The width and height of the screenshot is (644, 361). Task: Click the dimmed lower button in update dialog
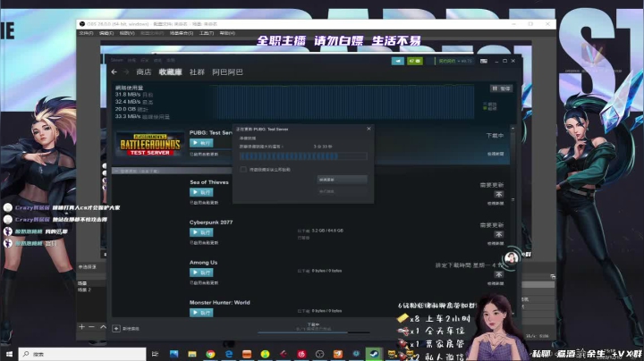coord(342,191)
